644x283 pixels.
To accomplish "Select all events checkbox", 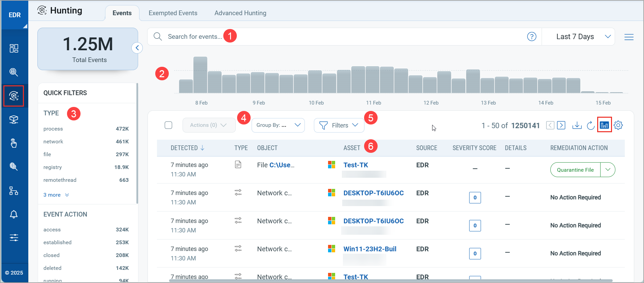I will (168, 125).
